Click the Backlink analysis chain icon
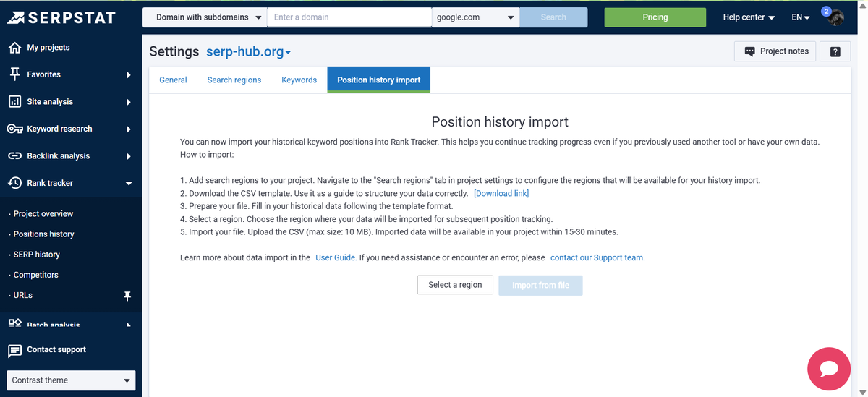 pyautogui.click(x=14, y=156)
